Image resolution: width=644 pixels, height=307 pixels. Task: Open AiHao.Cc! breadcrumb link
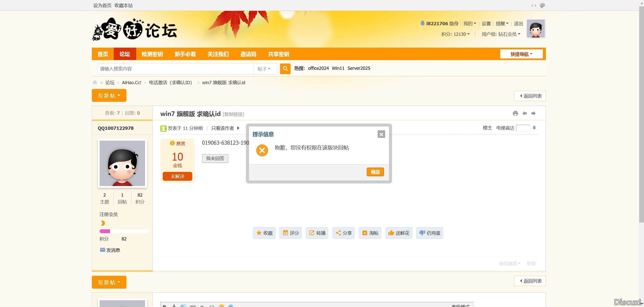131,83
